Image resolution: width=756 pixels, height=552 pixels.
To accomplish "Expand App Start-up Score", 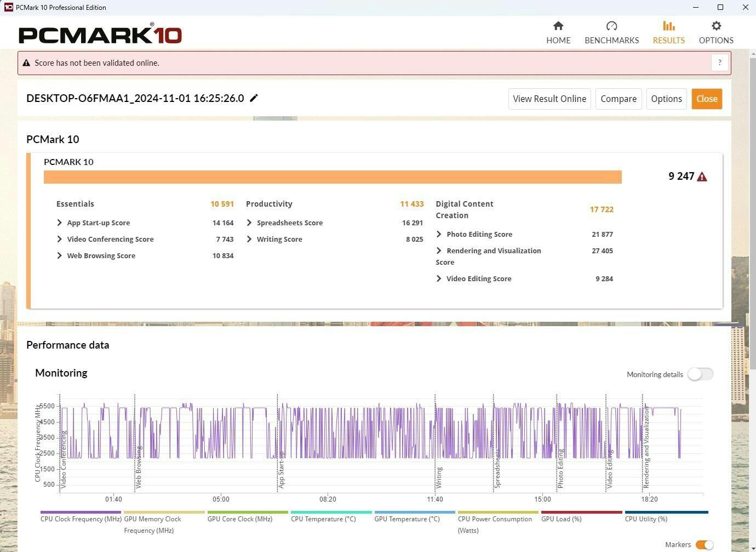I will pyautogui.click(x=59, y=223).
